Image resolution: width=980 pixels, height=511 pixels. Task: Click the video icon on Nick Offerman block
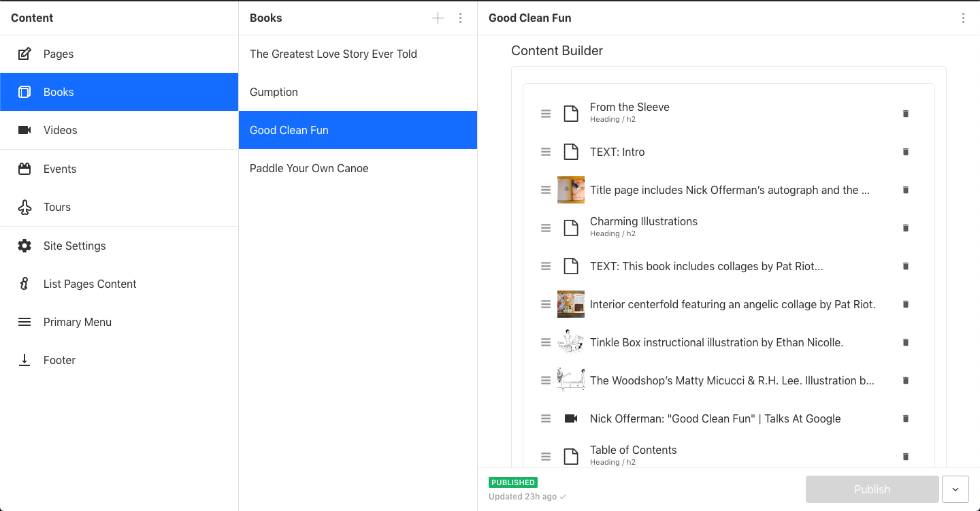point(571,418)
